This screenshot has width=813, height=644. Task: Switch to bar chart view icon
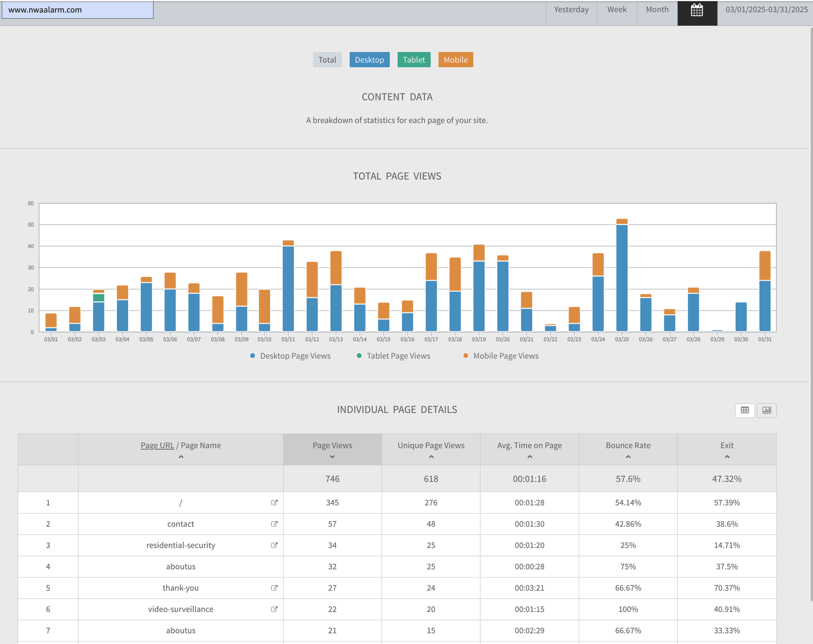(766, 410)
